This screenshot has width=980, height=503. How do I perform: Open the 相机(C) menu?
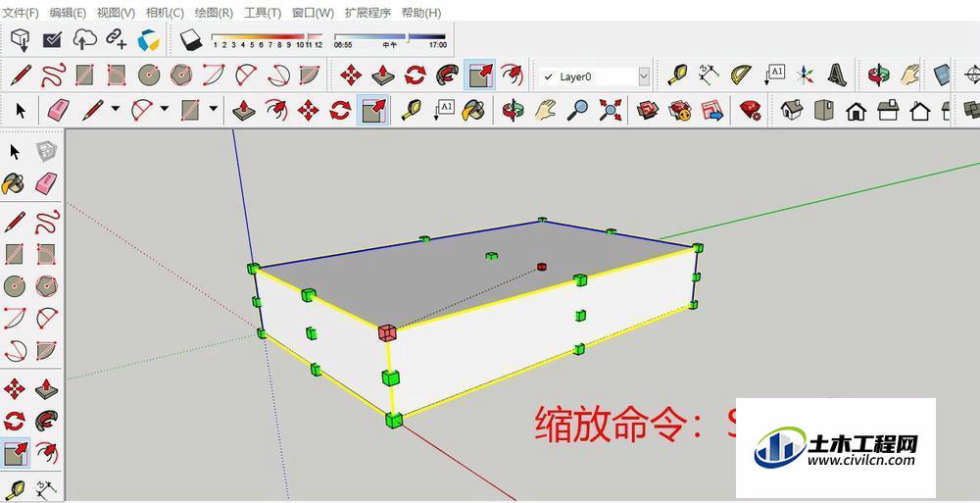tap(165, 12)
